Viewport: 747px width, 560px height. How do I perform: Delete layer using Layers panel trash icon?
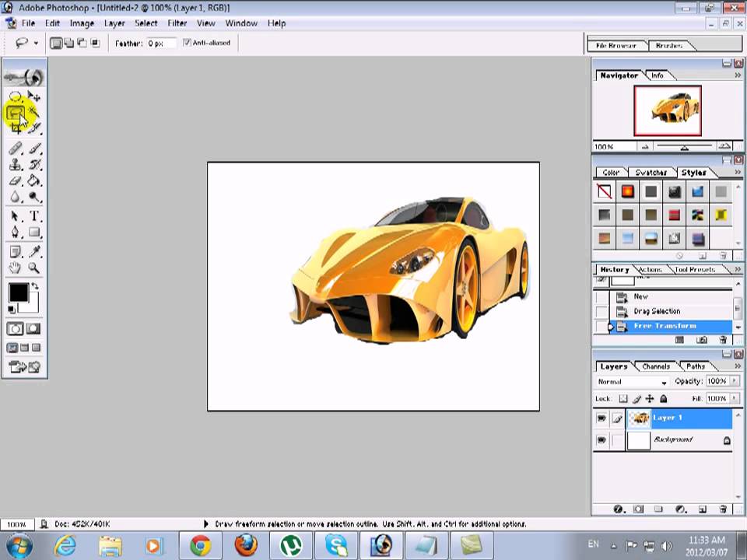pos(723,509)
